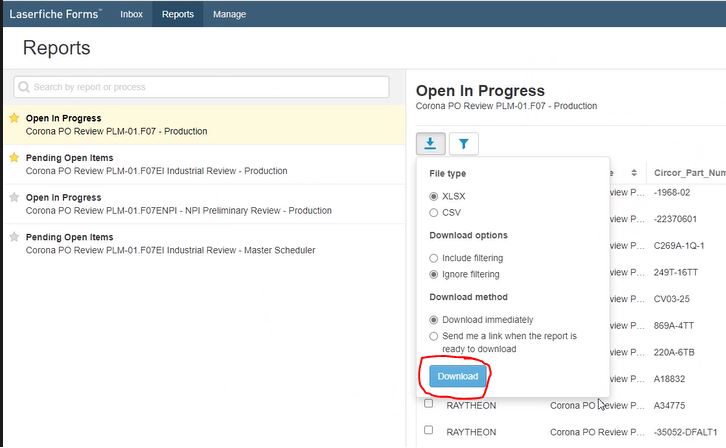726x448 pixels.
Task: Open the filter funnel icon button
Action: click(463, 143)
